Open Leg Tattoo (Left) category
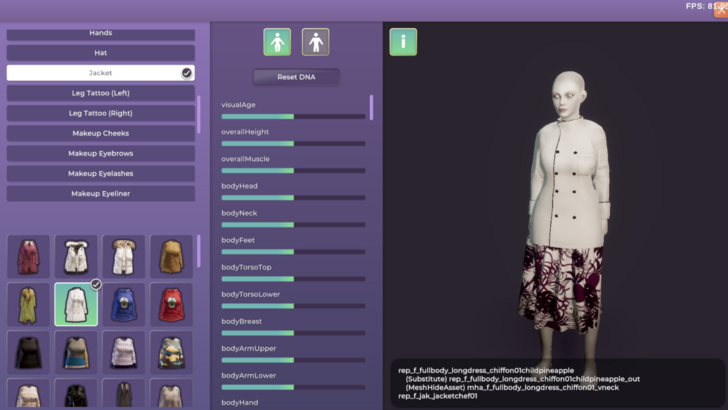Screen dimensions: 728x410 click(100, 93)
